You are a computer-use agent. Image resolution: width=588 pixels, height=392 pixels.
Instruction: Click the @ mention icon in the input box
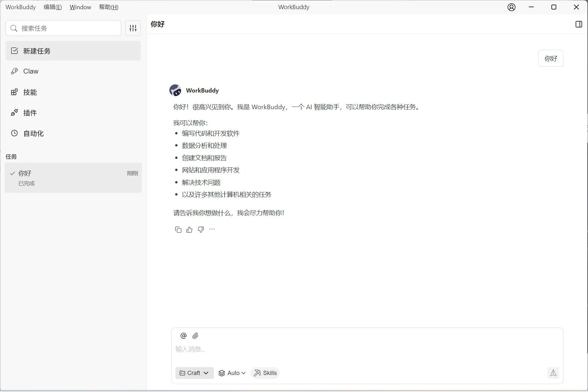click(x=183, y=335)
